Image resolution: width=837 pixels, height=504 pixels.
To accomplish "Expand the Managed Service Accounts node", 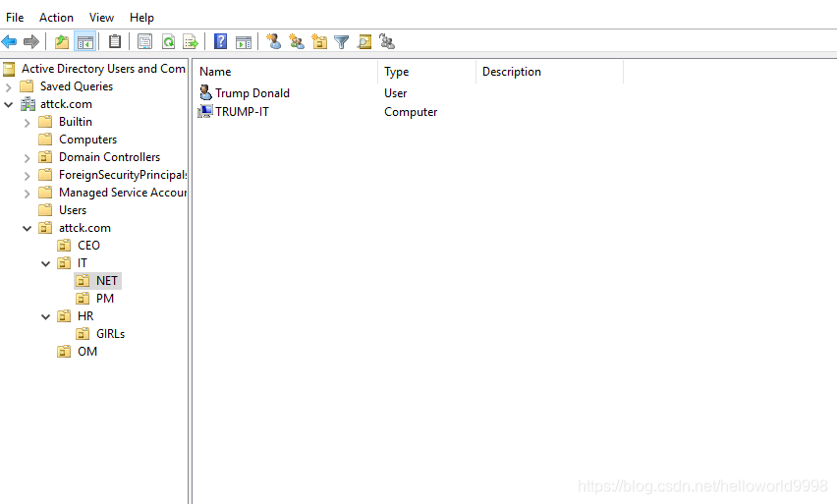I will (x=27, y=193).
